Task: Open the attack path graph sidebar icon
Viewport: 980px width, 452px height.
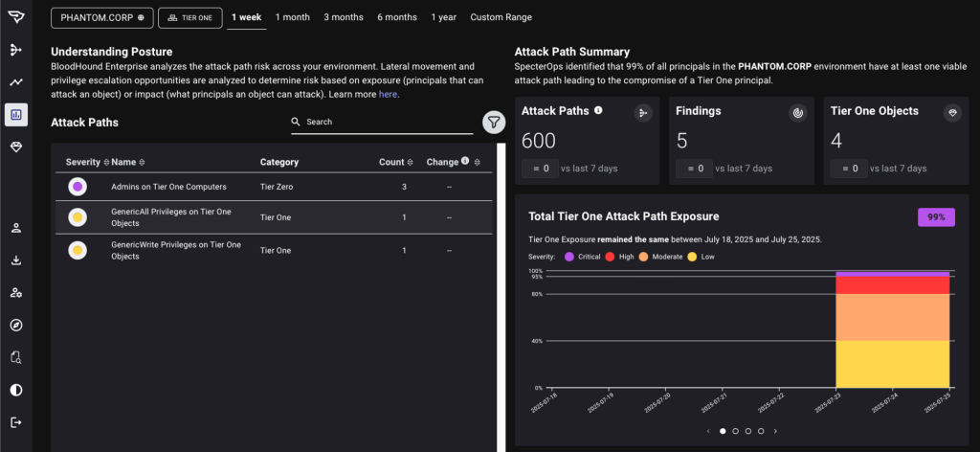Action: [16, 50]
